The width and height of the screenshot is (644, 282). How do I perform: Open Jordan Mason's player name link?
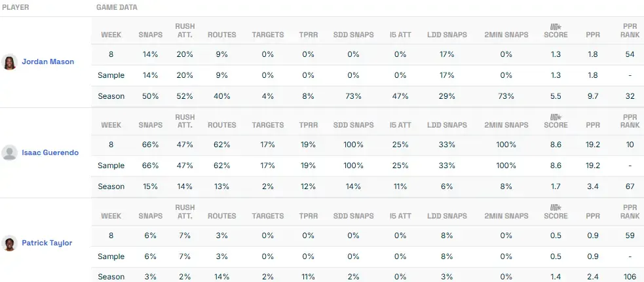click(48, 62)
